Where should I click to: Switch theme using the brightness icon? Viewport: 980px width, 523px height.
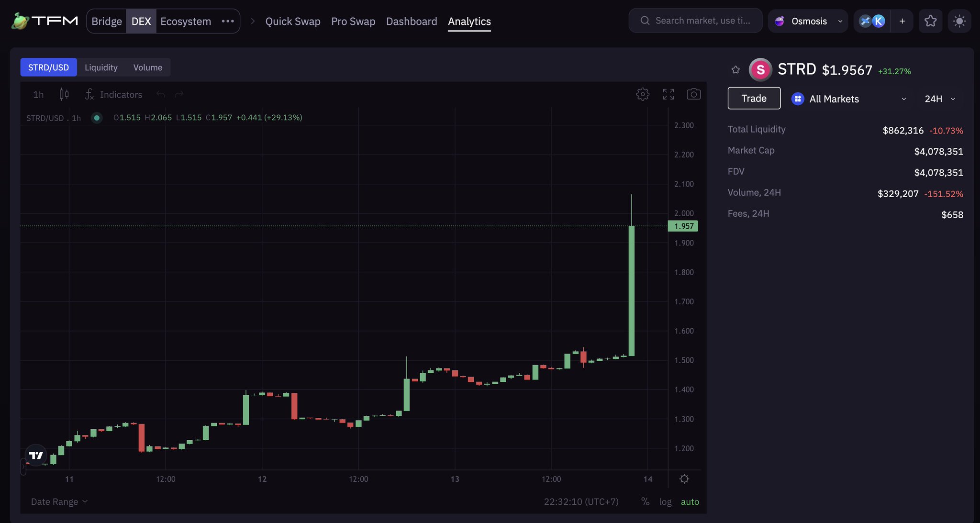pyautogui.click(x=960, y=21)
